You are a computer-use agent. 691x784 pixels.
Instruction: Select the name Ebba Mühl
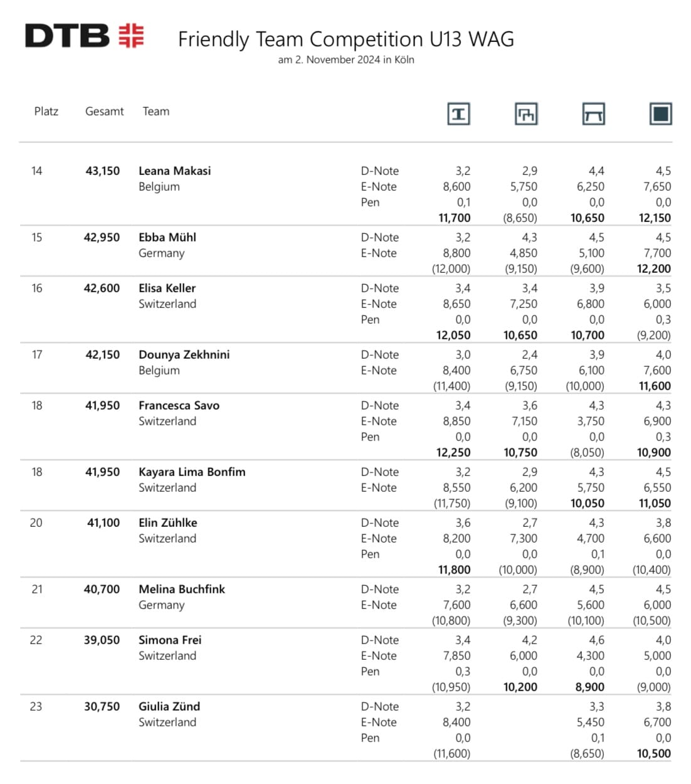pos(167,237)
